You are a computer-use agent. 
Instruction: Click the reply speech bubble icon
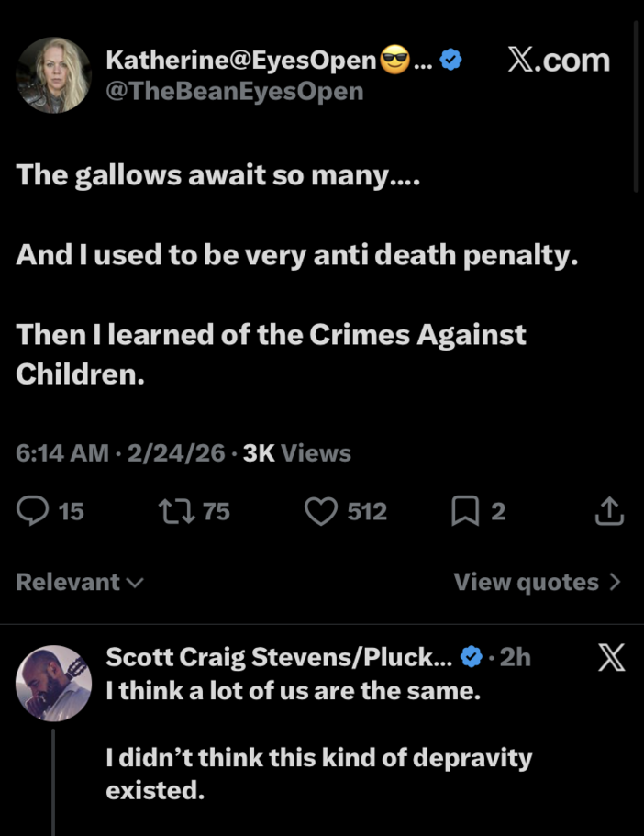(x=32, y=511)
